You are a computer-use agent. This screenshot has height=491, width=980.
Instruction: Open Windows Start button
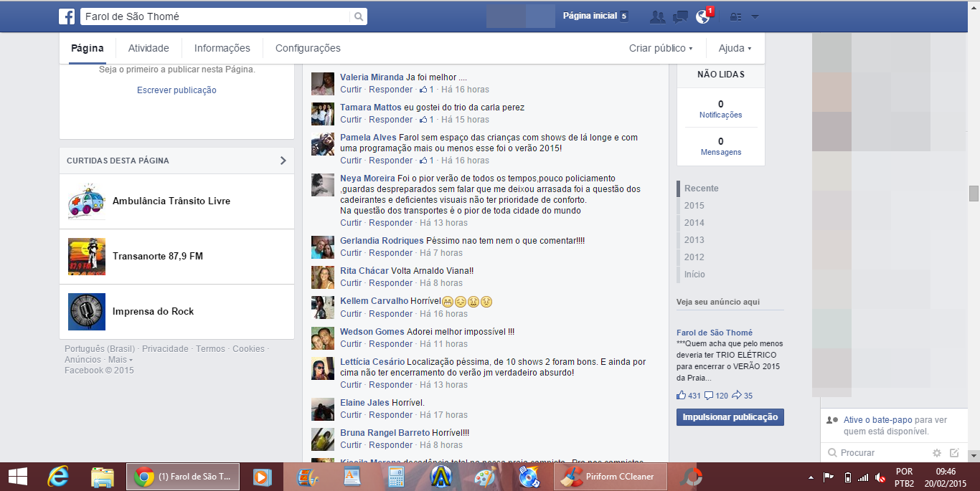tap(17, 477)
